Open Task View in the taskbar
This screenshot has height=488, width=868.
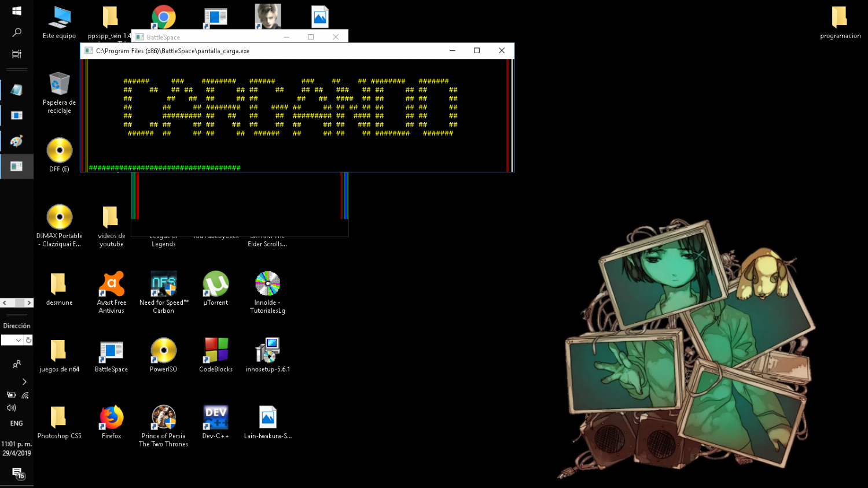pos(17,54)
